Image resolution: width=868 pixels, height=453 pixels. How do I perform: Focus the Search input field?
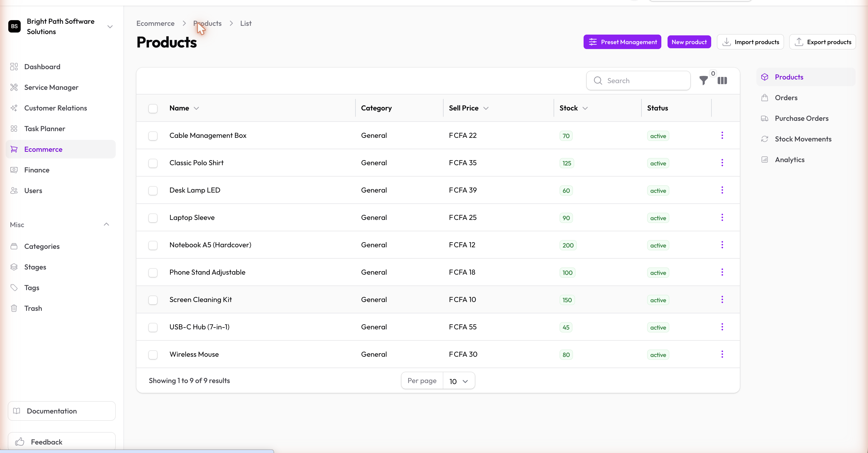click(x=638, y=81)
